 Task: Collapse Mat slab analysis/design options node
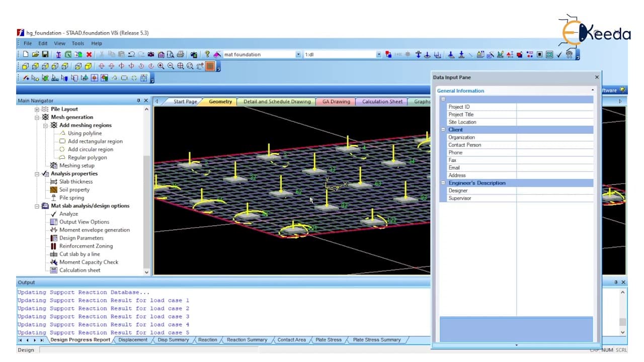[x=37, y=206]
